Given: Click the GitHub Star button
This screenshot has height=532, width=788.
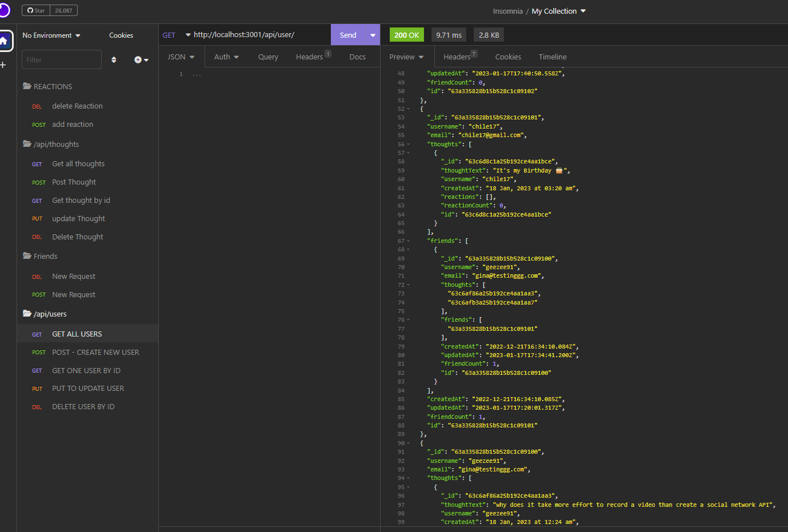Looking at the screenshot, I should click(36, 10).
